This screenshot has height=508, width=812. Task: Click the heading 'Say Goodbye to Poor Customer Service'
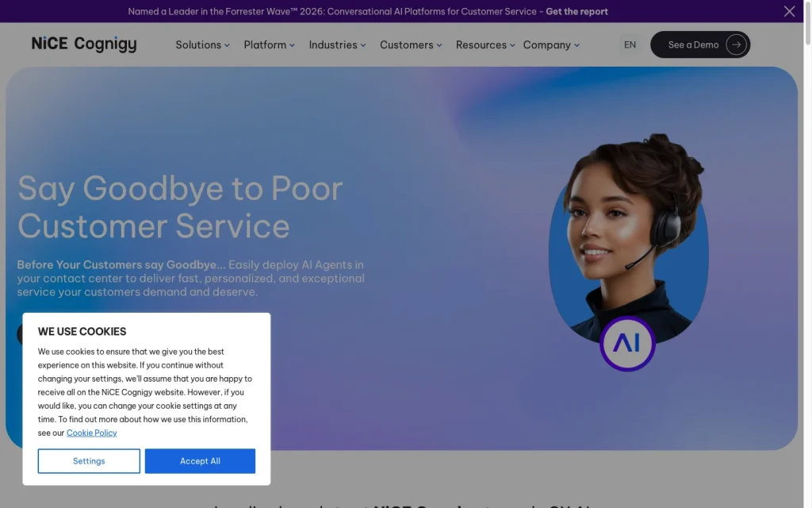[180, 207]
